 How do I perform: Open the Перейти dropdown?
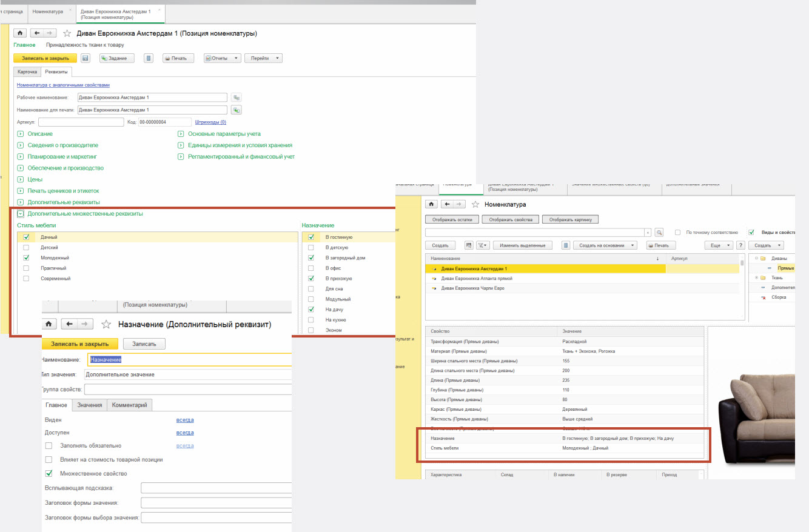pyautogui.click(x=264, y=58)
